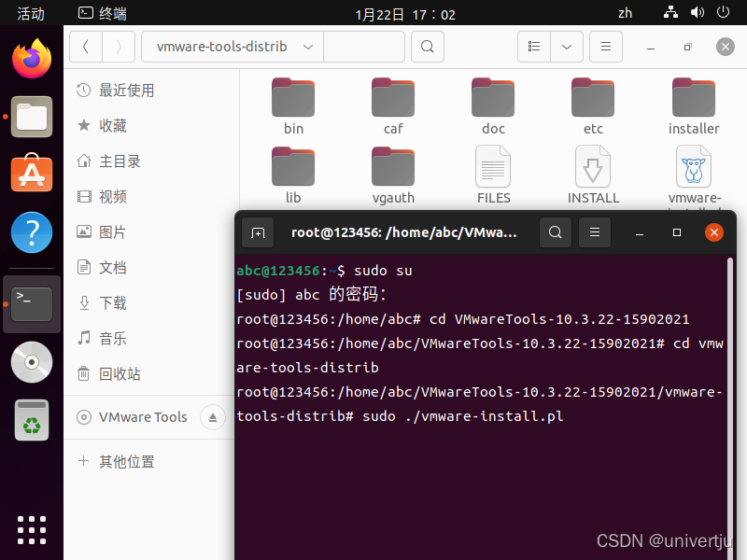
Task: Select vmware-install perl script file
Action: [694, 175]
